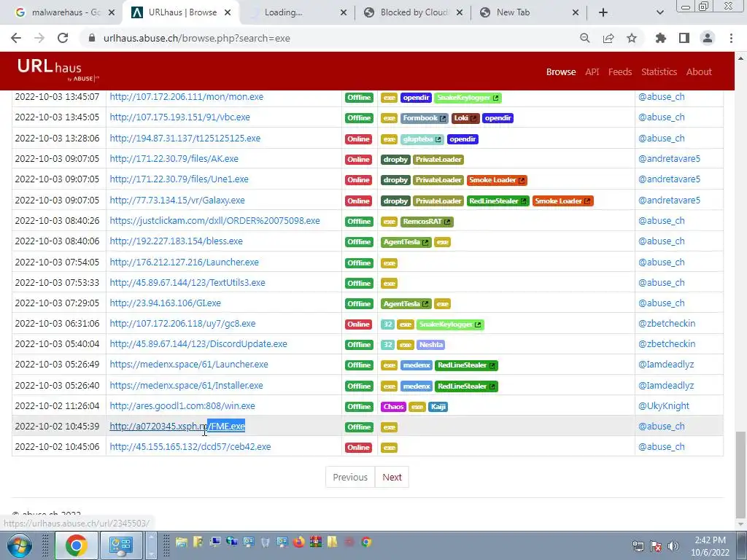Click the glupteba tag on t125125125.exe row
This screenshot has width=747, height=560.
pos(422,139)
